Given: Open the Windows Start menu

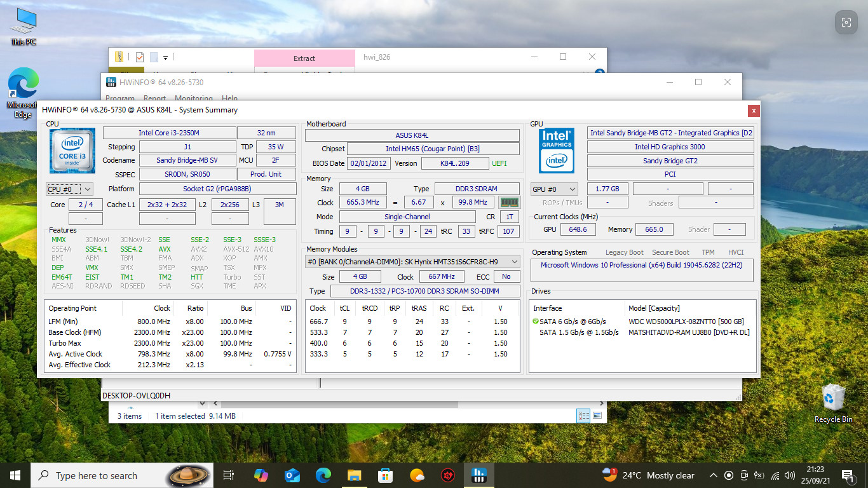Looking at the screenshot, I should point(15,475).
